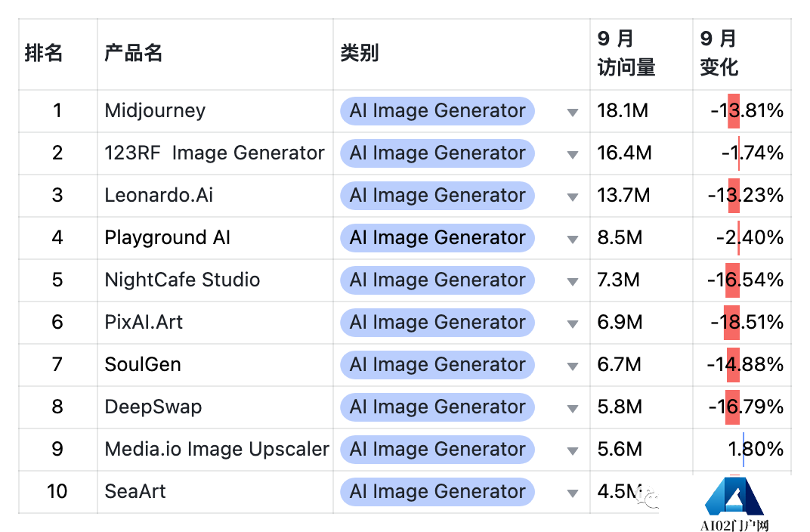810x532 pixels.
Task: Select the NightCafe Studio product name
Action: (x=182, y=280)
